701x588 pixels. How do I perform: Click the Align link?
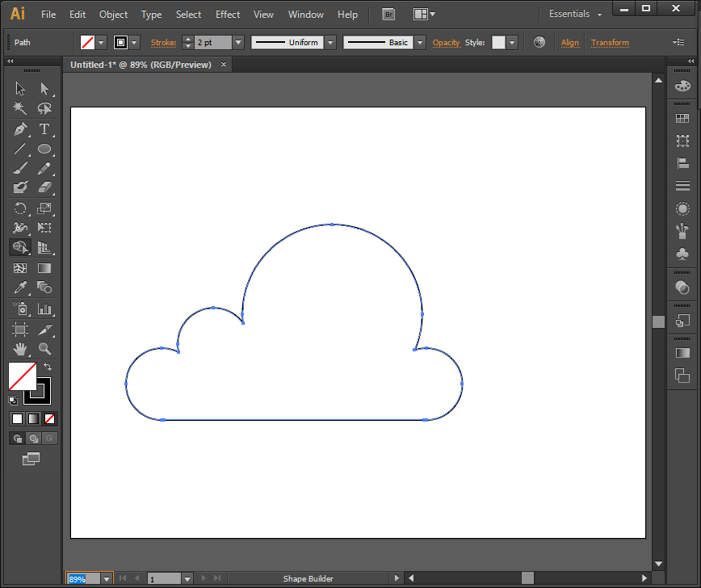pyautogui.click(x=569, y=43)
